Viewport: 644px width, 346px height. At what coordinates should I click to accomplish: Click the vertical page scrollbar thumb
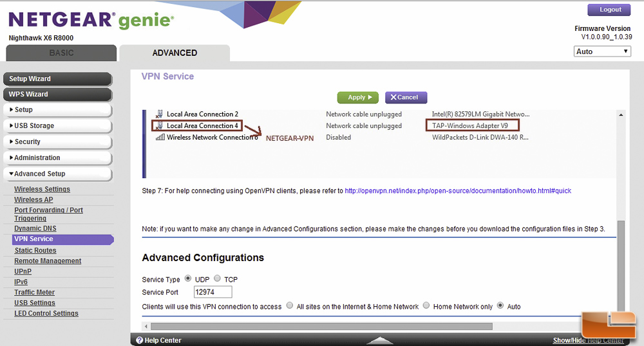coord(621,266)
